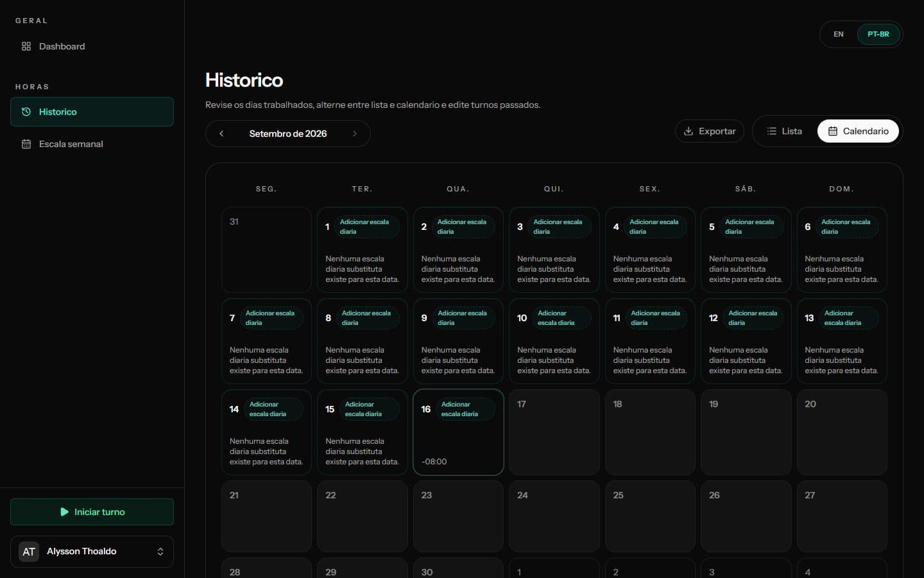Viewport: 924px width, 578px height.
Task: Click the Dashboard grid icon
Action: pyautogui.click(x=26, y=46)
